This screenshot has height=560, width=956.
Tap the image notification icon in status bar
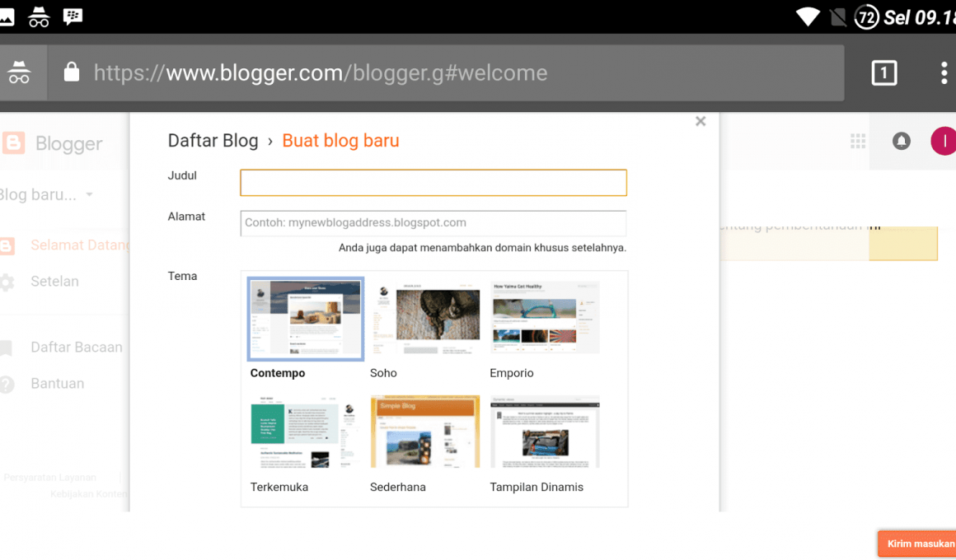point(7,17)
